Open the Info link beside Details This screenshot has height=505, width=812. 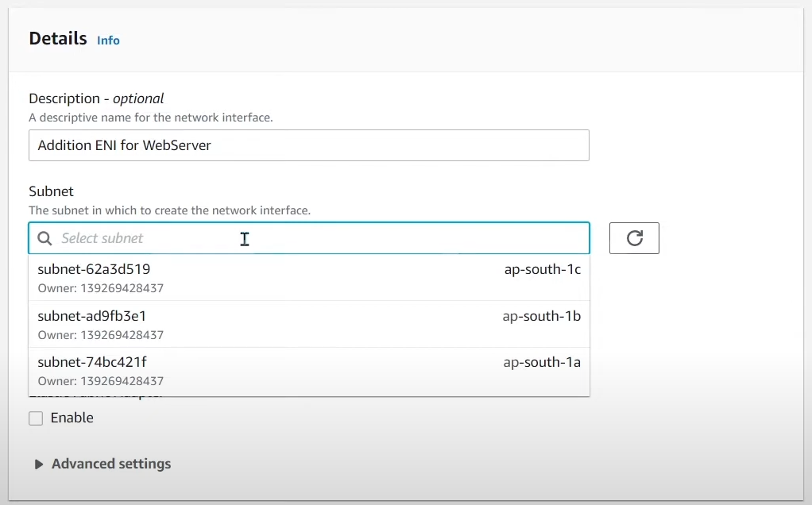click(x=108, y=40)
